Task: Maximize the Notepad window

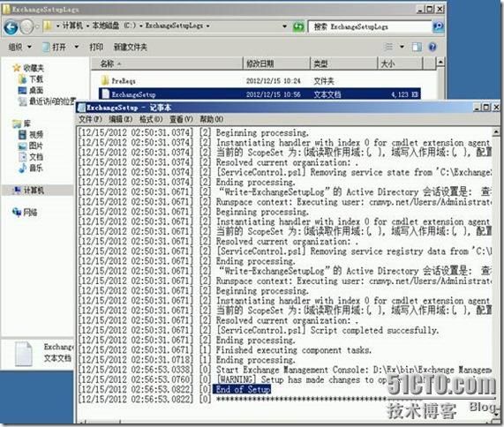Action: 486,108
